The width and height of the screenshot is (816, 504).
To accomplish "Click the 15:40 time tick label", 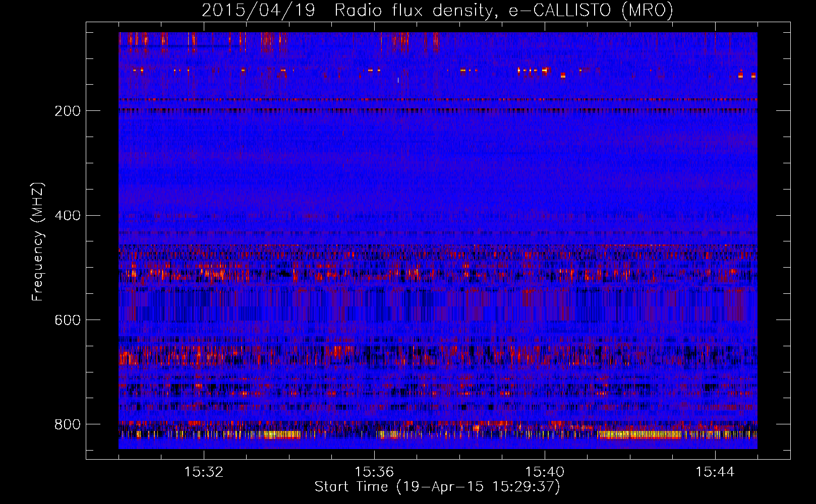I will 545,472.
